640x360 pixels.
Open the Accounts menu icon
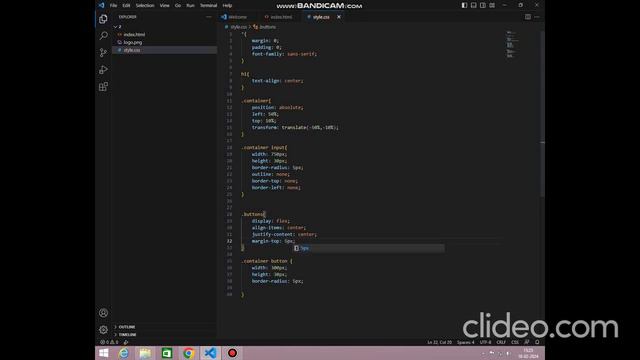(x=103, y=313)
